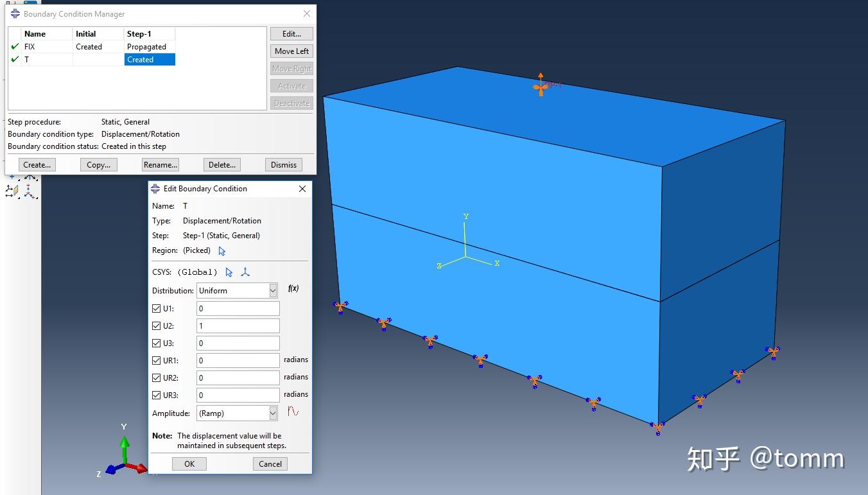Select the Initial column header

pyautogui.click(x=87, y=33)
